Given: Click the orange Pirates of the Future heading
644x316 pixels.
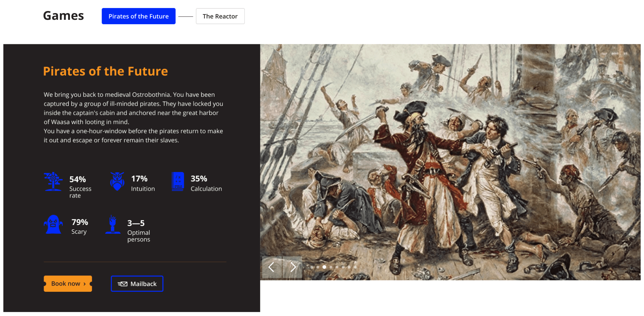Looking at the screenshot, I should [105, 71].
